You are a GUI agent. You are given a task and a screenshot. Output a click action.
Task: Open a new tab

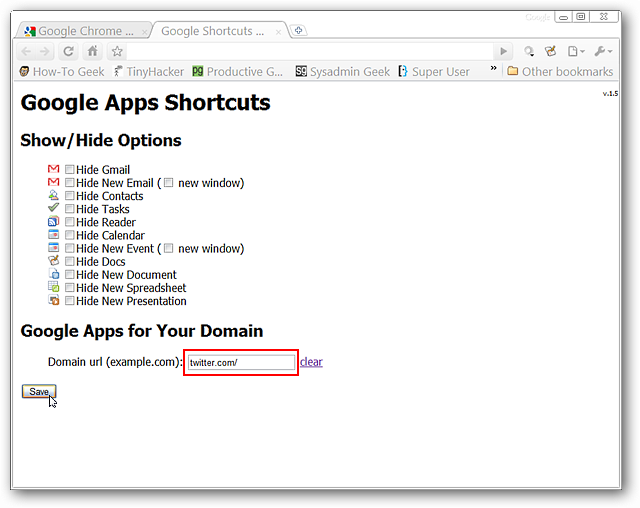pyautogui.click(x=298, y=31)
